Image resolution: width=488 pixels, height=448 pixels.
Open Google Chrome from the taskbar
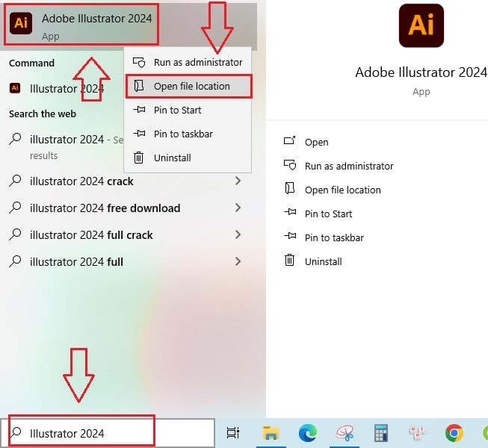click(454, 433)
